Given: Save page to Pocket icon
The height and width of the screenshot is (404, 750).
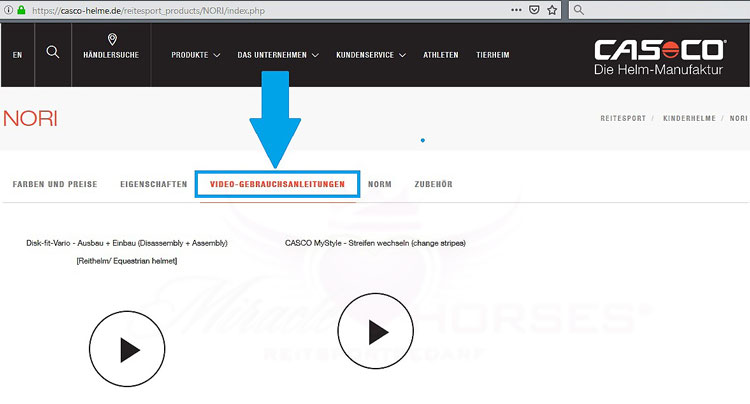Looking at the screenshot, I should [x=534, y=10].
